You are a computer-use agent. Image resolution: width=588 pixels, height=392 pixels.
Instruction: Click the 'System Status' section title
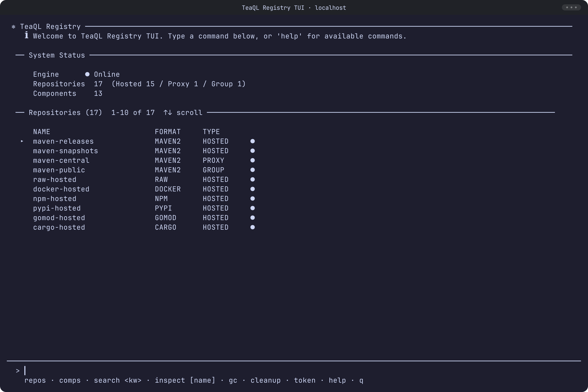[57, 55]
